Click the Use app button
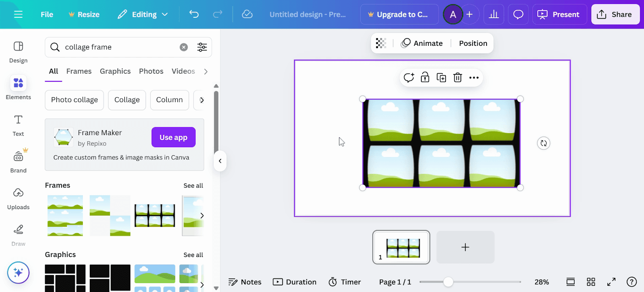This screenshot has width=644, height=292. [173, 137]
